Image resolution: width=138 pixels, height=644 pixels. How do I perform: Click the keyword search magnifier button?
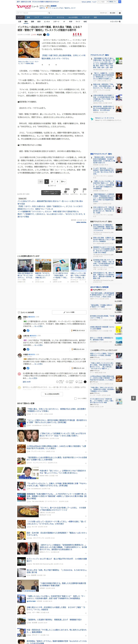point(49,13)
